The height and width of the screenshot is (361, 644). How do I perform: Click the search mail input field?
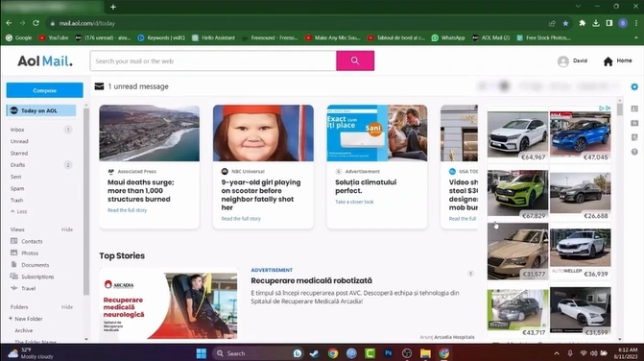(213, 60)
